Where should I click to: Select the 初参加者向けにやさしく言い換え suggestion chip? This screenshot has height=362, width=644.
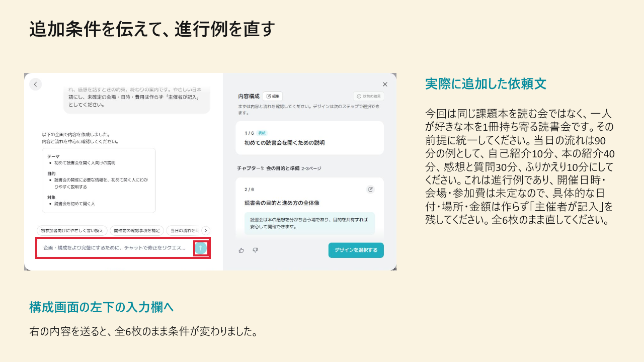click(72, 230)
